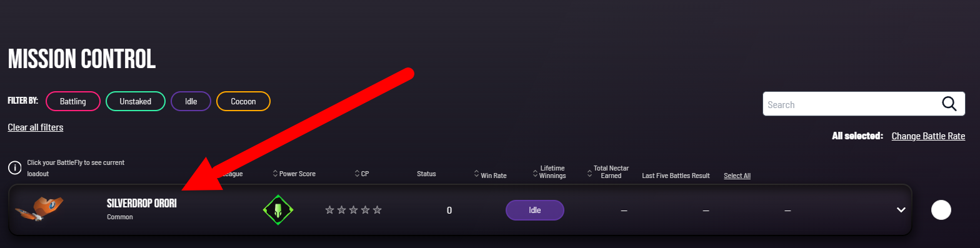Toggle the Unstaked filter
This screenshot has height=248, width=980.
tap(136, 101)
